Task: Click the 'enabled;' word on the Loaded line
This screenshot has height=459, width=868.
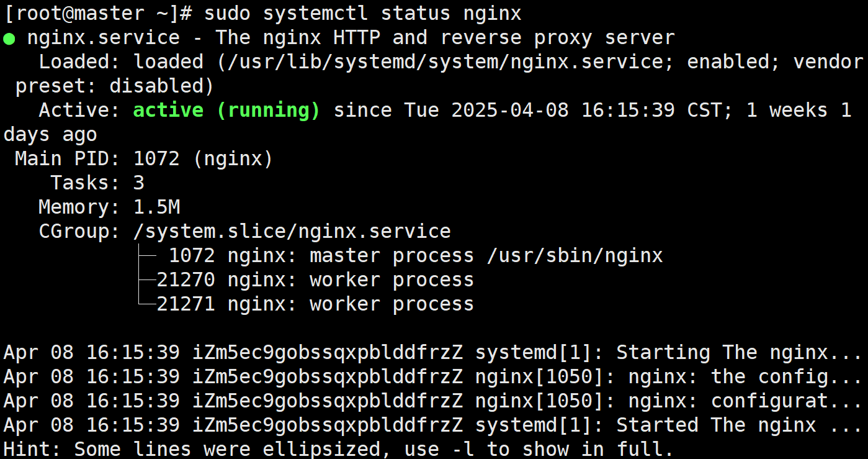Action: click(x=734, y=62)
